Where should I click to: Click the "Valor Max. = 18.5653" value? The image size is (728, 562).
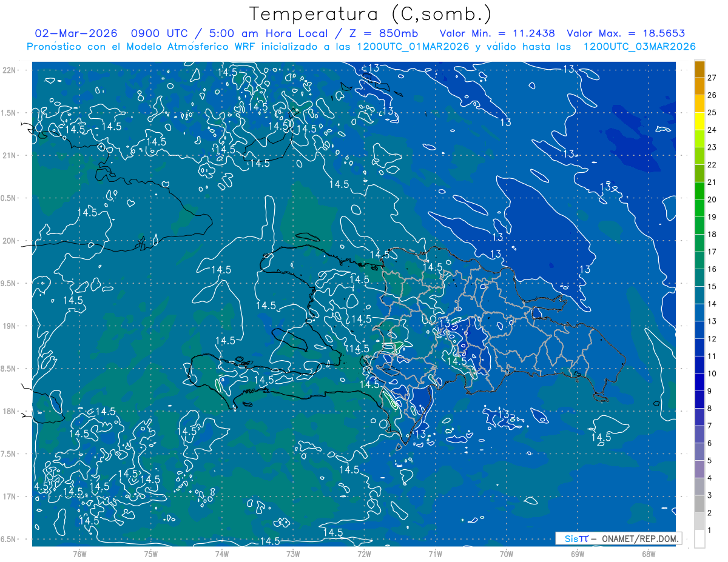(x=625, y=33)
